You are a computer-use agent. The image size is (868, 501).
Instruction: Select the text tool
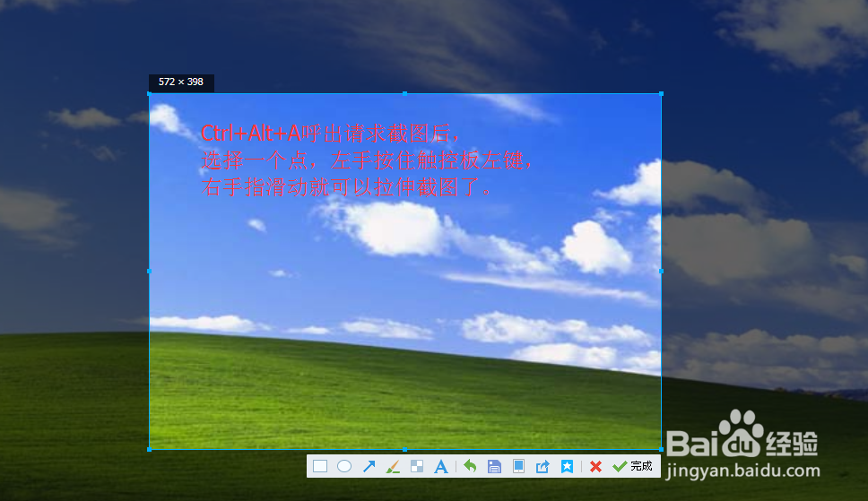tap(440, 466)
